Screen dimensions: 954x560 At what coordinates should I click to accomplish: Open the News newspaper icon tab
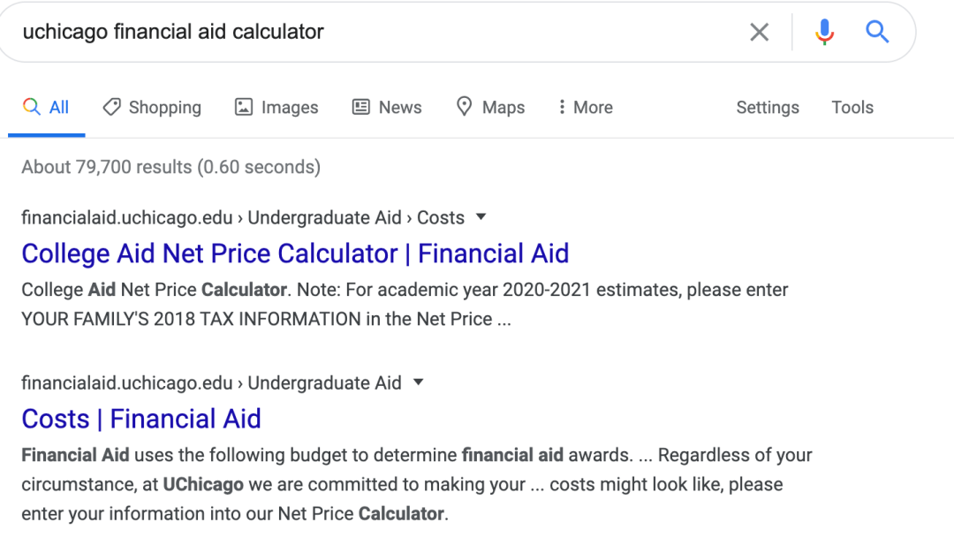click(x=360, y=107)
